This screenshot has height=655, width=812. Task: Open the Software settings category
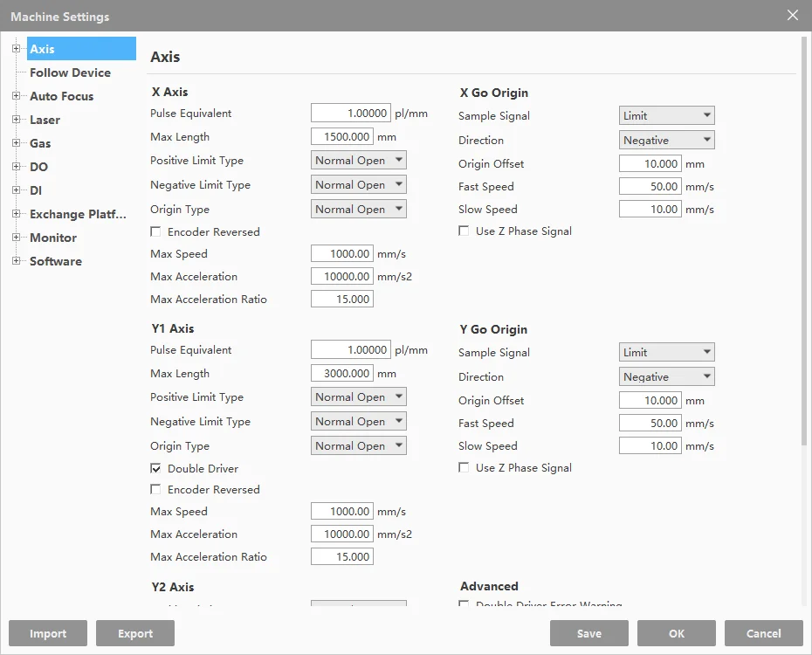(x=56, y=261)
